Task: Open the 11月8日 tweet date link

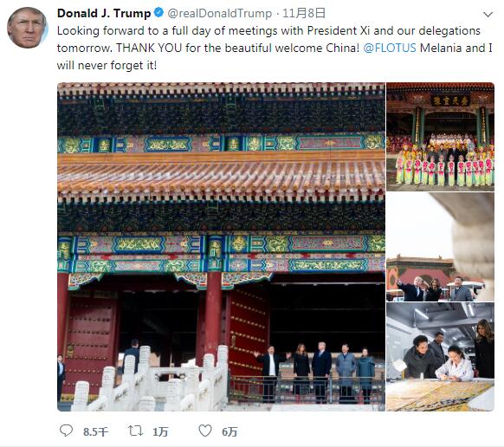Action: [304, 13]
